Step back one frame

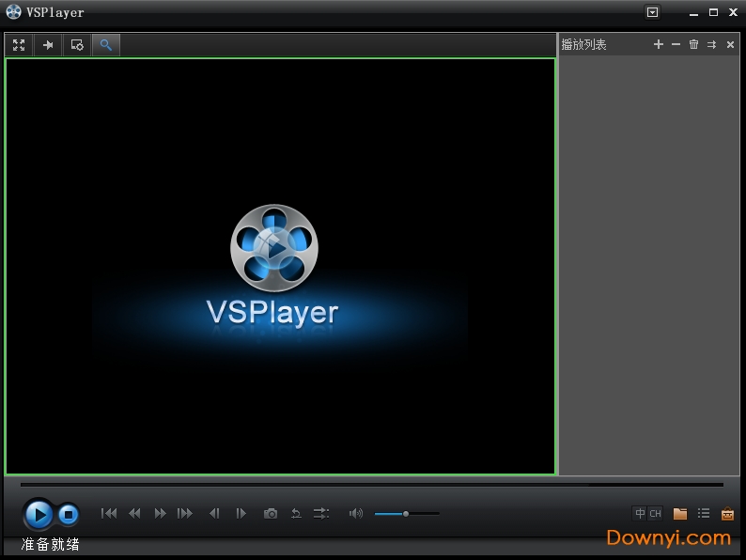[214, 513]
